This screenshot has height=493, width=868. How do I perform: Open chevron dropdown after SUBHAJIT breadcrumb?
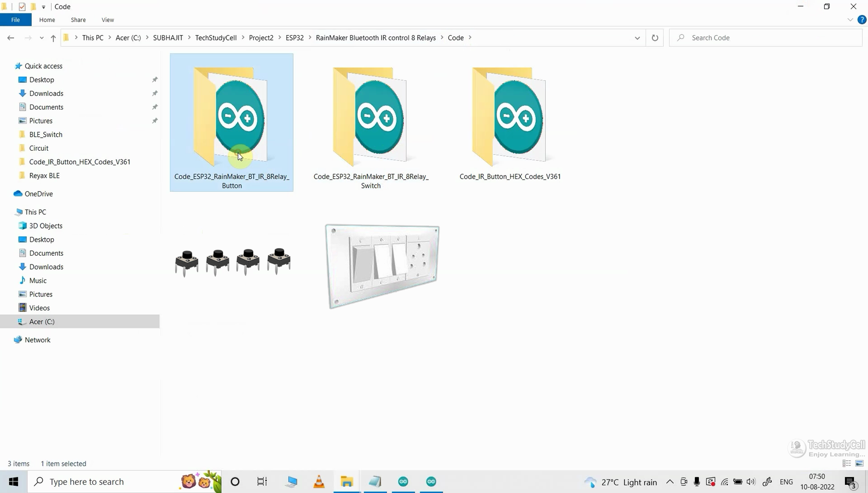(189, 38)
